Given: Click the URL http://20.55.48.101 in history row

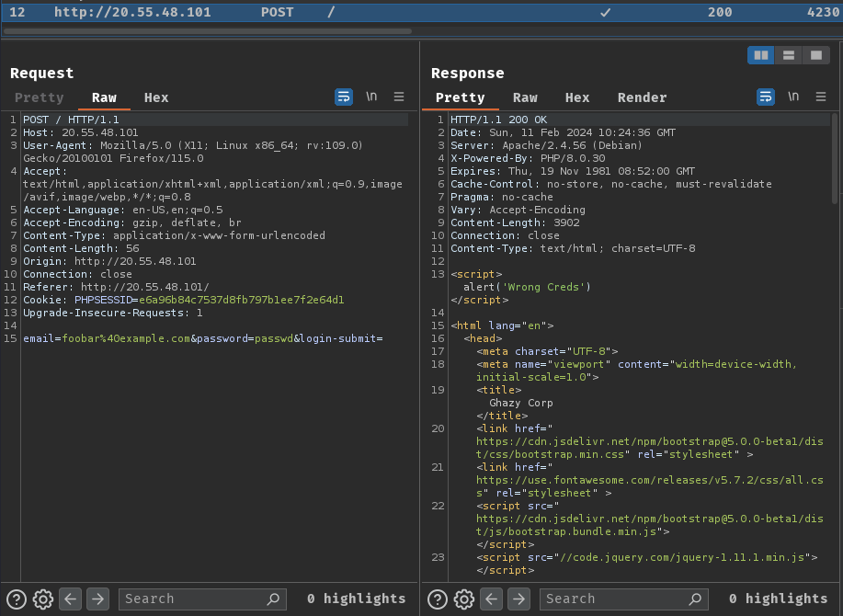Looking at the screenshot, I should pyautogui.click(x=132, y=12).
